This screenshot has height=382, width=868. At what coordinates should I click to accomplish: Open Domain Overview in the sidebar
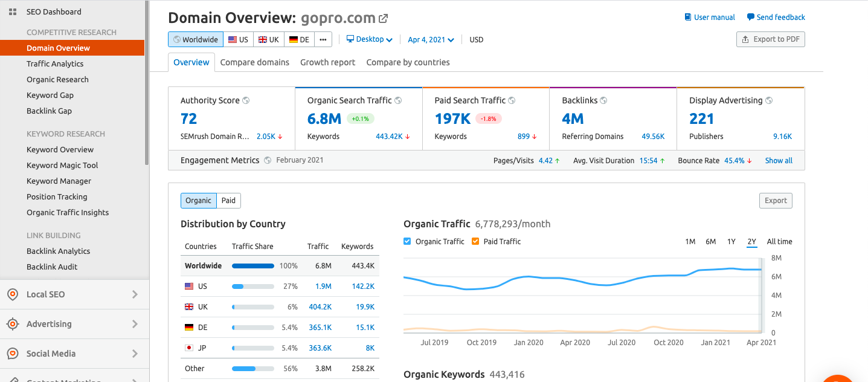coord(72,48)
